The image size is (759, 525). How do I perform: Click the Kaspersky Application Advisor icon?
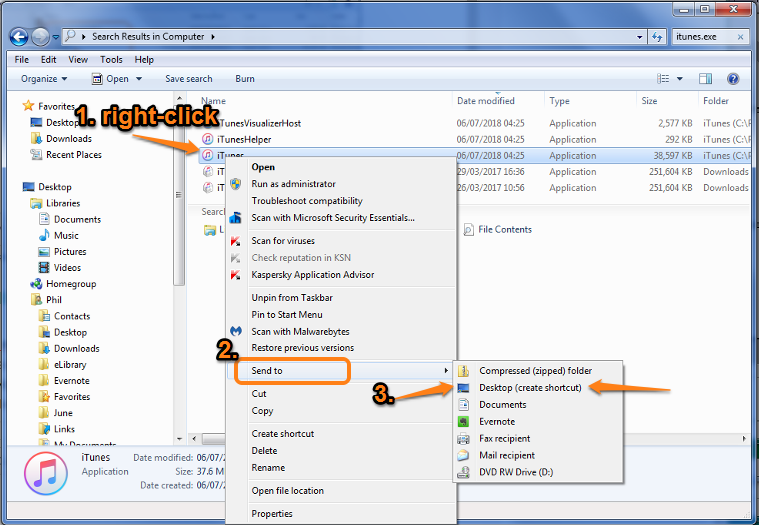236,275
